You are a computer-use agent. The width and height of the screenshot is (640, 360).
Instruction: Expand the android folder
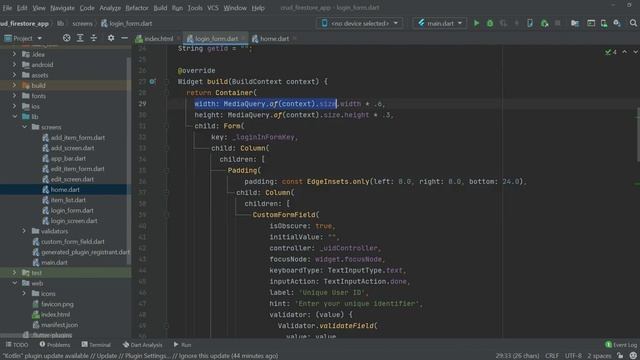click(14, 64)
